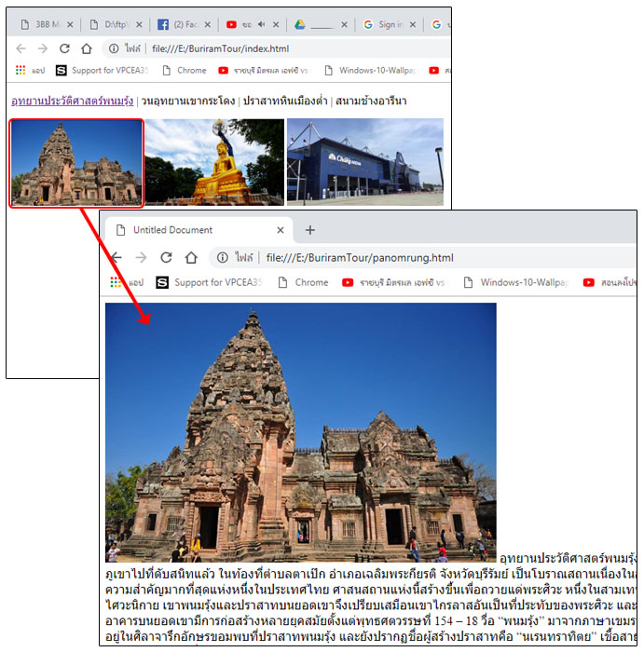The width and height of the screenshot is (644, 652).
Task: Open the อุทยานประวัติศาสตร์พนมรุ้ง link
Action: tap(72, 101)
